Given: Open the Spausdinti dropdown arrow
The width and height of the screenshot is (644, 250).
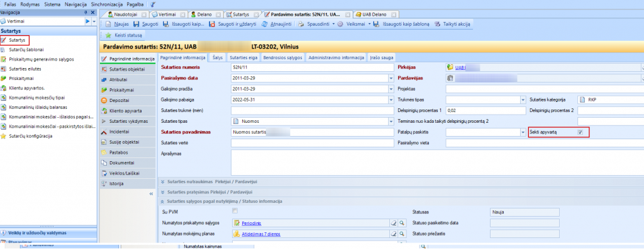Looking at the screenshot, I should pyautogui.click(x=333, y=25).
